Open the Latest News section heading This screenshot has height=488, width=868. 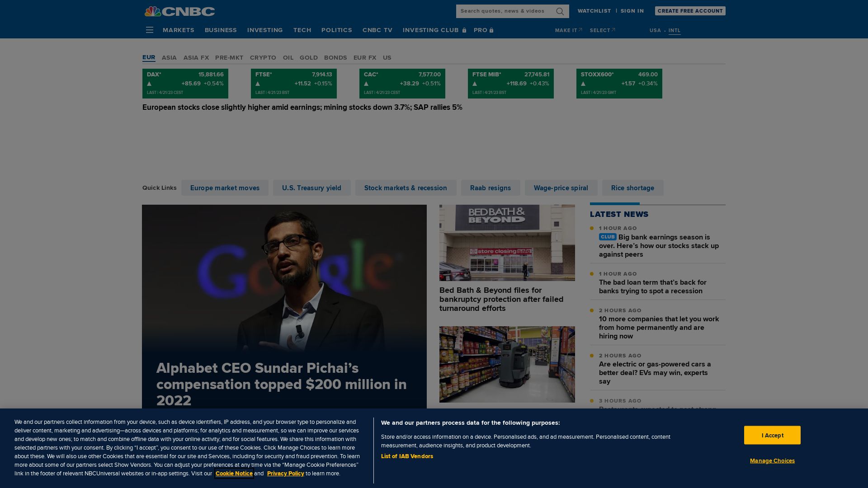[619, 214]
